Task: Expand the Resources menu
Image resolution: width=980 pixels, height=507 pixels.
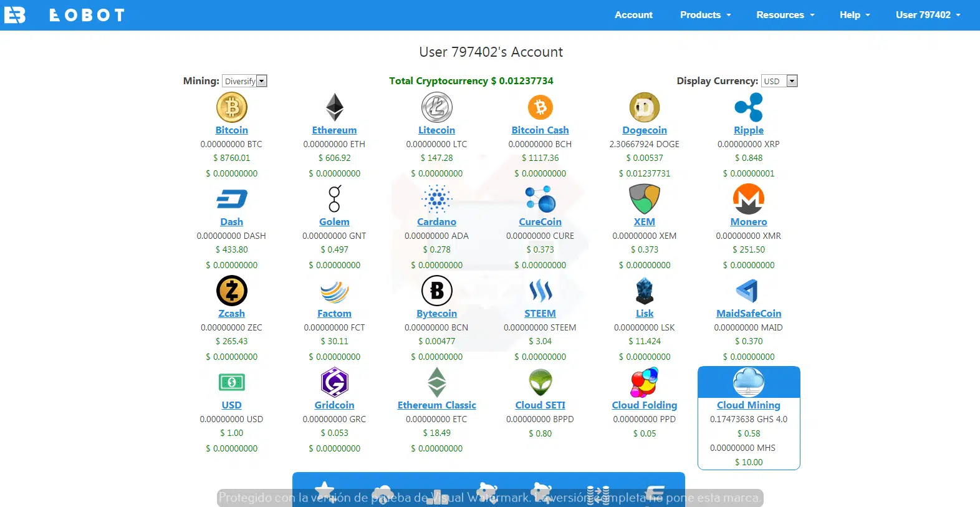Action: (x=785, y=15)
